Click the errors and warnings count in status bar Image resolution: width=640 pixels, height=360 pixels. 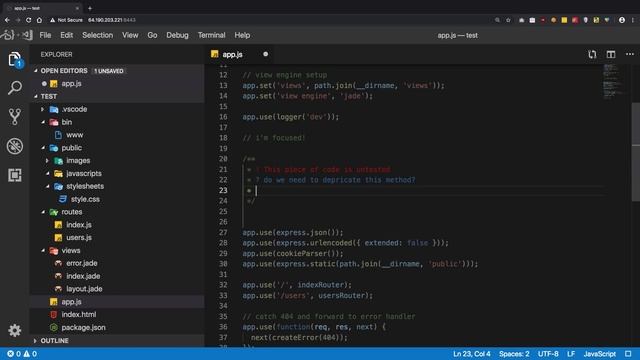tap(22, 354)
